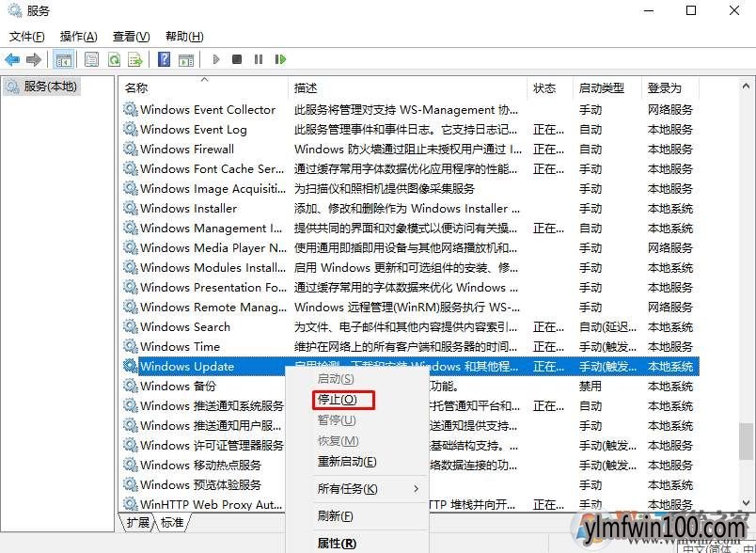Switch to the 标准 tab
756x553 pixels.
pos(173,523)
